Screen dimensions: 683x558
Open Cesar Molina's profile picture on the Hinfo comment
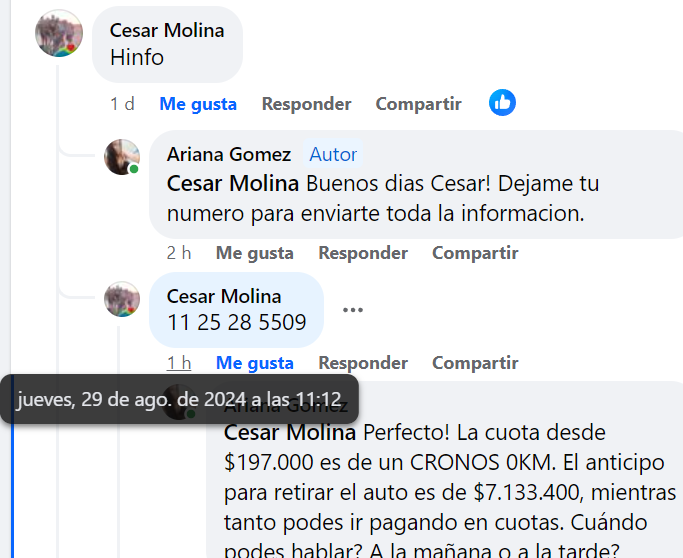coord(59,33)
